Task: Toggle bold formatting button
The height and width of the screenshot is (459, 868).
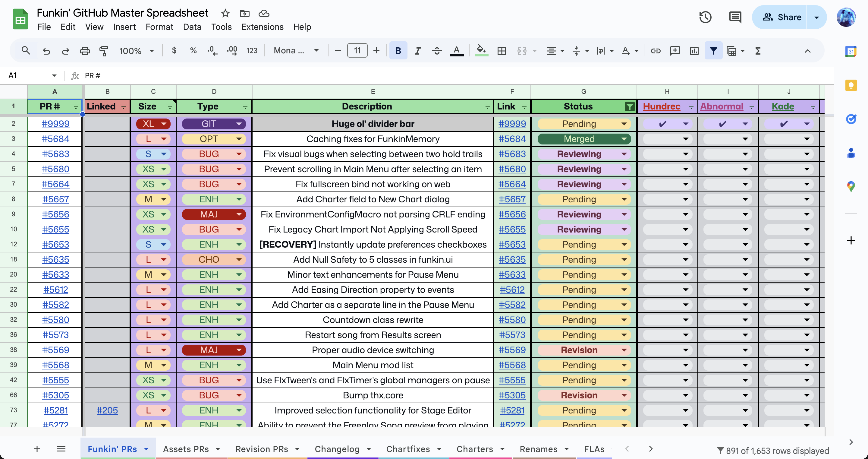Action: pos(398,51)
